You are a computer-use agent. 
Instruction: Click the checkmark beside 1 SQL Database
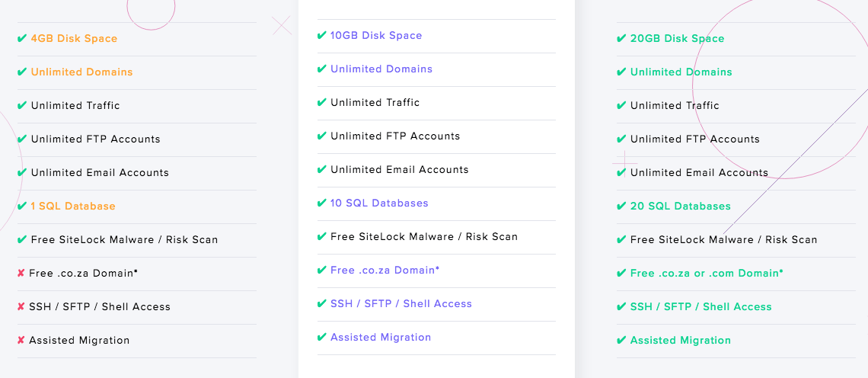click(x=22, y=207)
